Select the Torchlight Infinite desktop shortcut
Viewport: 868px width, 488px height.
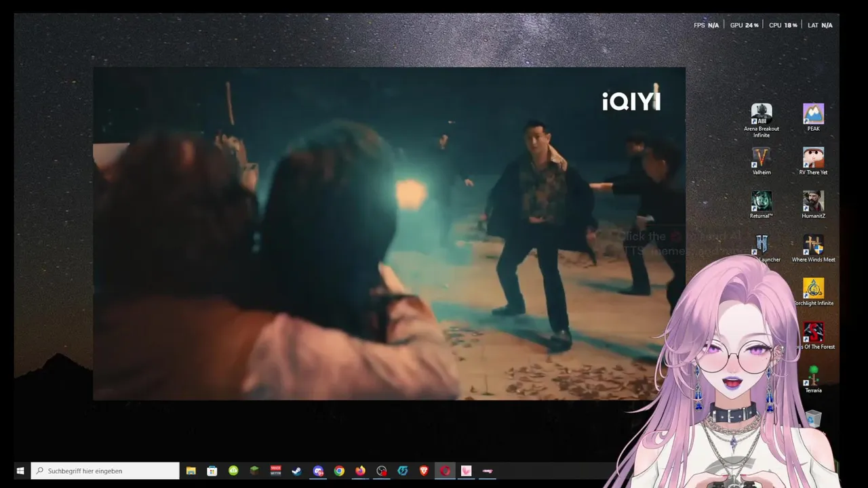(813, 292)
